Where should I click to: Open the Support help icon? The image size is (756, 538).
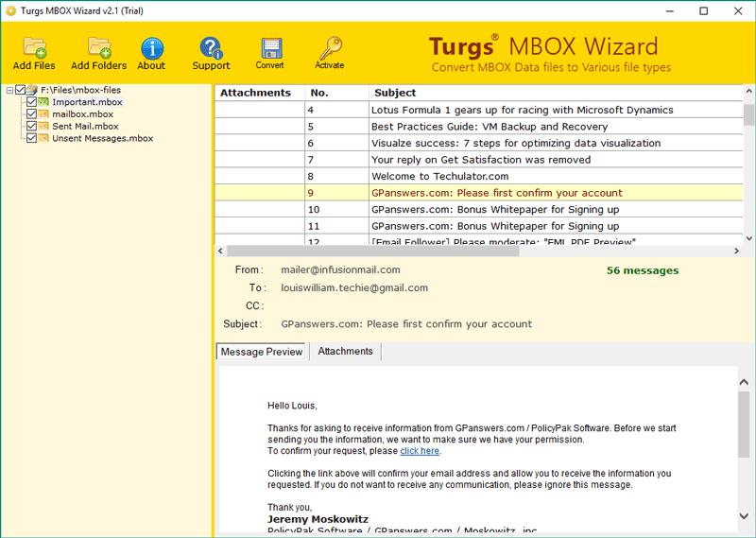(211, 48)
